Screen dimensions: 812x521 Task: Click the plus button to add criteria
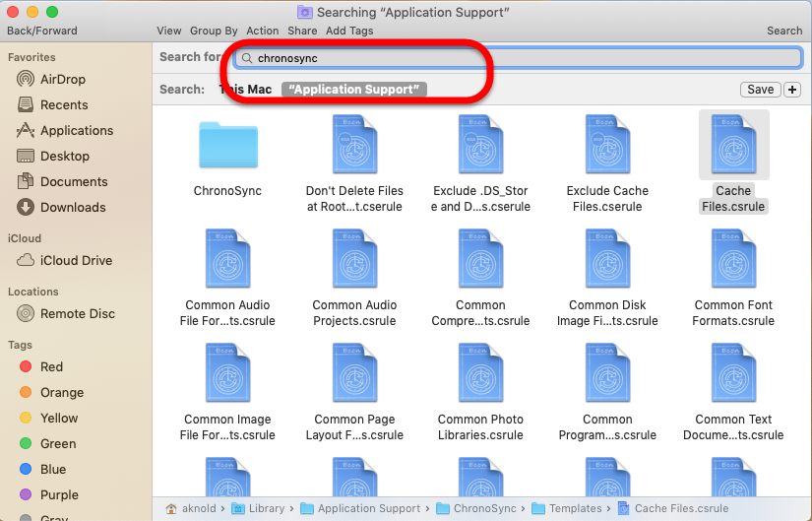792,90
